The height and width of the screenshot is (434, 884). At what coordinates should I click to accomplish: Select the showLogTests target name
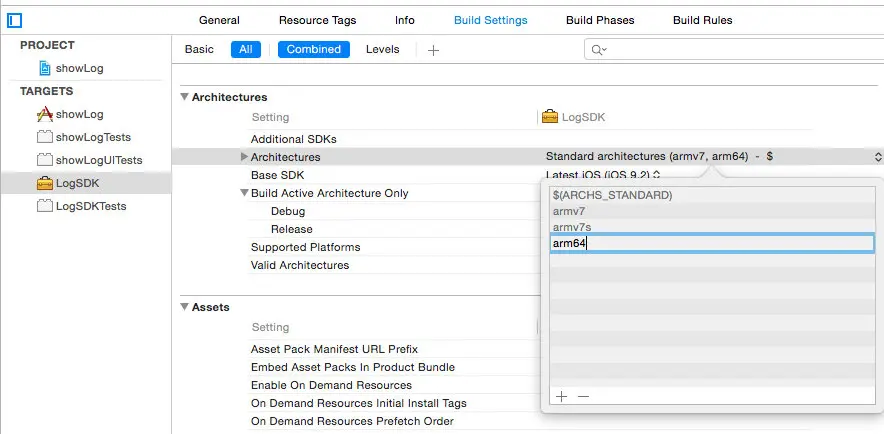pyautogui.click(x=93, y=137)
